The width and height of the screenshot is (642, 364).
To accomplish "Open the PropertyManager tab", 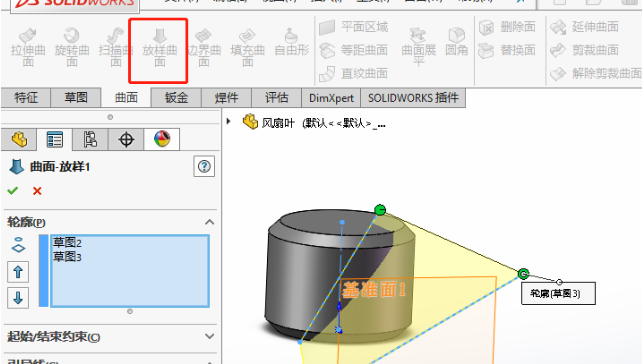I will pyautogui.click(x=54, y=140).
